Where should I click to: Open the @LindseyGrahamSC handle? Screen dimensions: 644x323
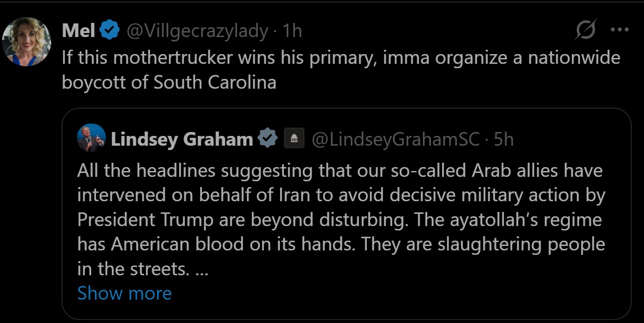point(396,139)
